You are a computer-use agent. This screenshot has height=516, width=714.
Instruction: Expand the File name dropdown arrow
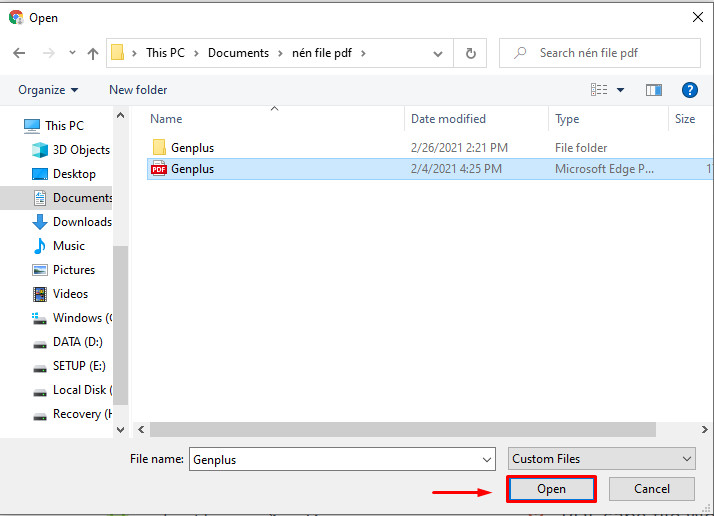coord(487,460)
